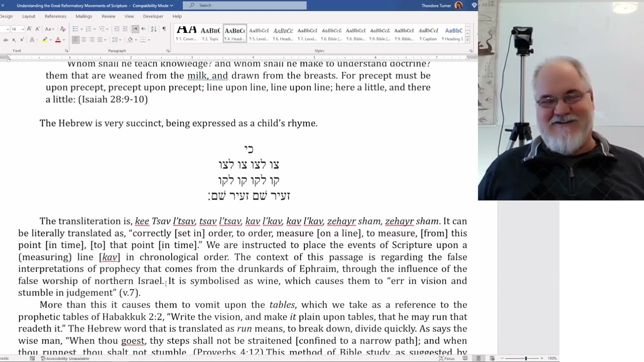Screen dimensions: 644x362
Task: Open the Styles pane launcher
Action: [x=471, y=51]
